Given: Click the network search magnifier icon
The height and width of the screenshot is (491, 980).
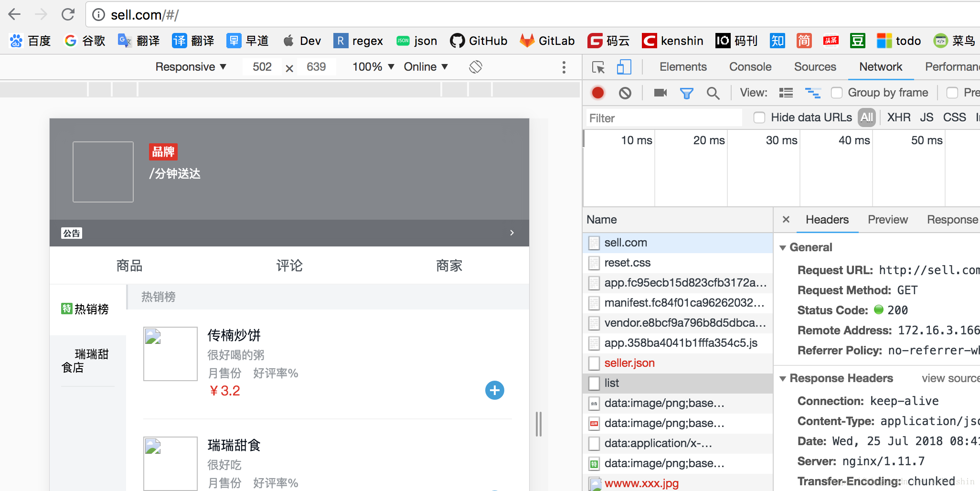Looking at the screenshot, I should pos(713,93).
